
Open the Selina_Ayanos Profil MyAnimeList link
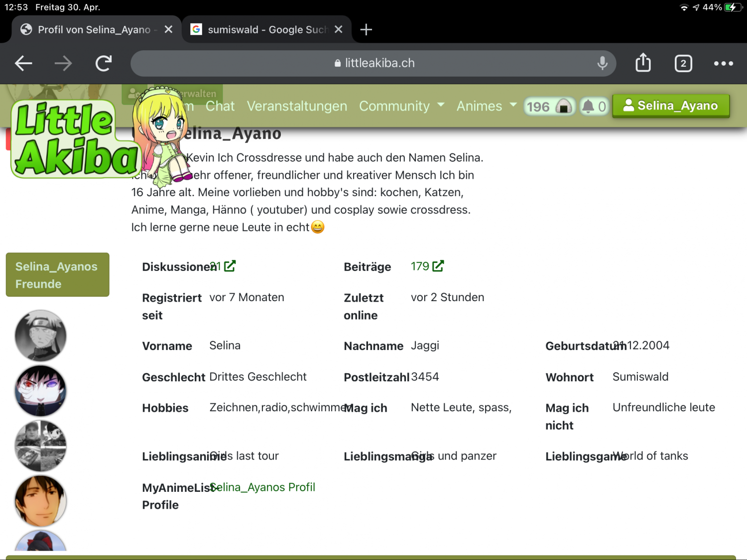click(263, 487)
